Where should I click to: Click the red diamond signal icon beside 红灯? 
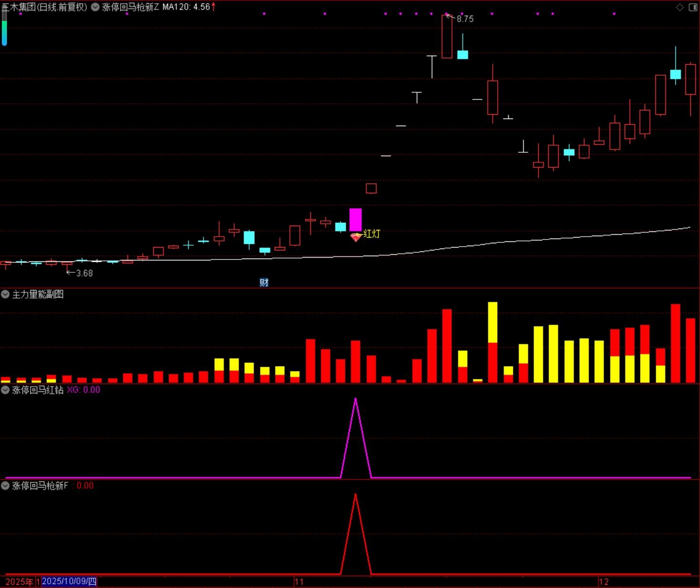356,237
